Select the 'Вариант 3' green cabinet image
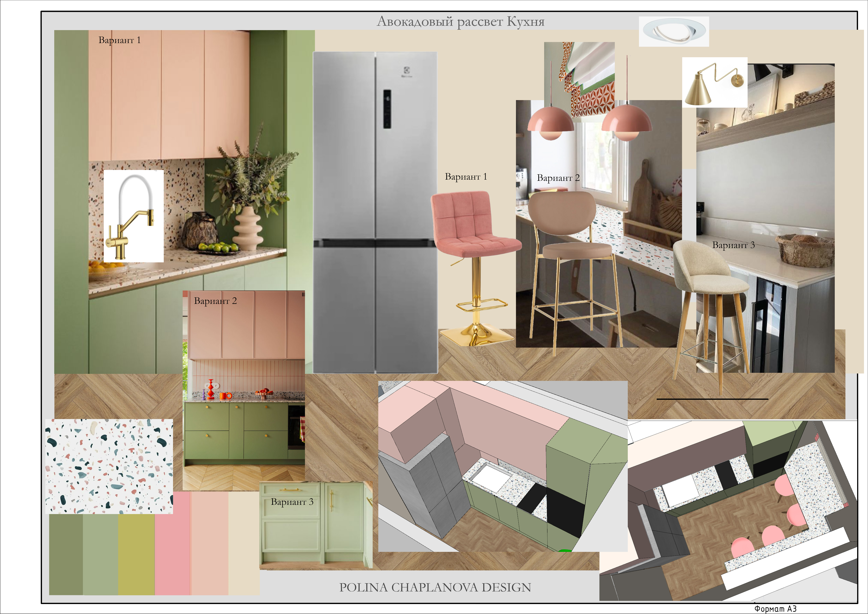The image size is (868, 614). (x=316, y=525)
